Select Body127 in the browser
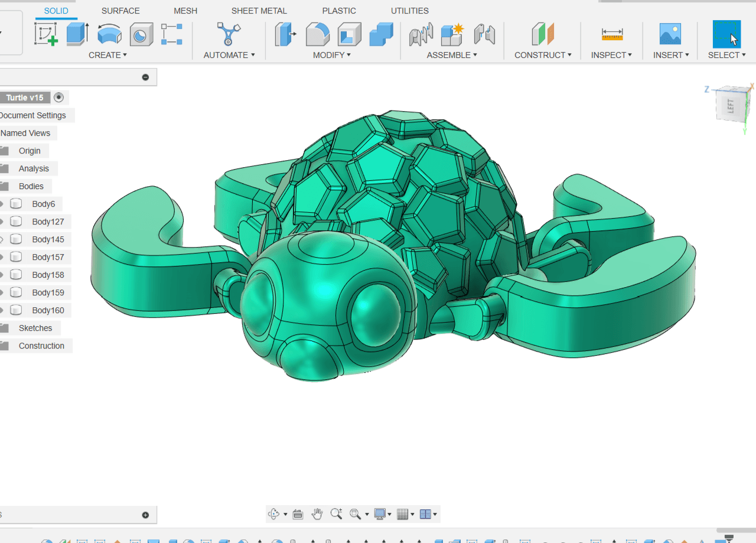This screenshot has width=756, height=543. point(48,222)
